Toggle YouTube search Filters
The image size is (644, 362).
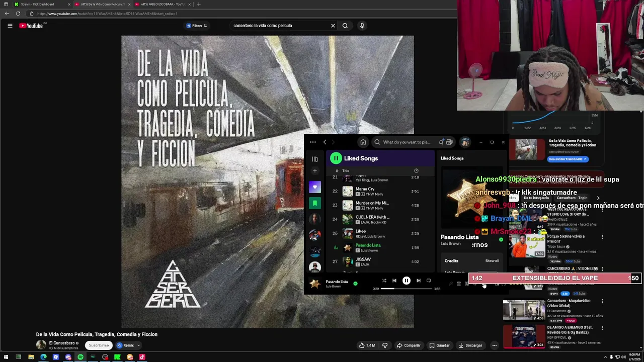[x=197, y=26]
